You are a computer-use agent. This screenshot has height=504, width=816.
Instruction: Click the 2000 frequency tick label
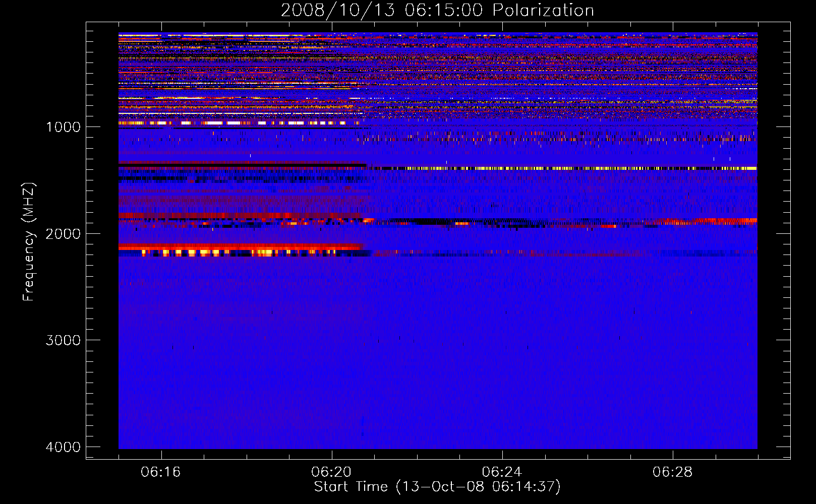(63, 234)
